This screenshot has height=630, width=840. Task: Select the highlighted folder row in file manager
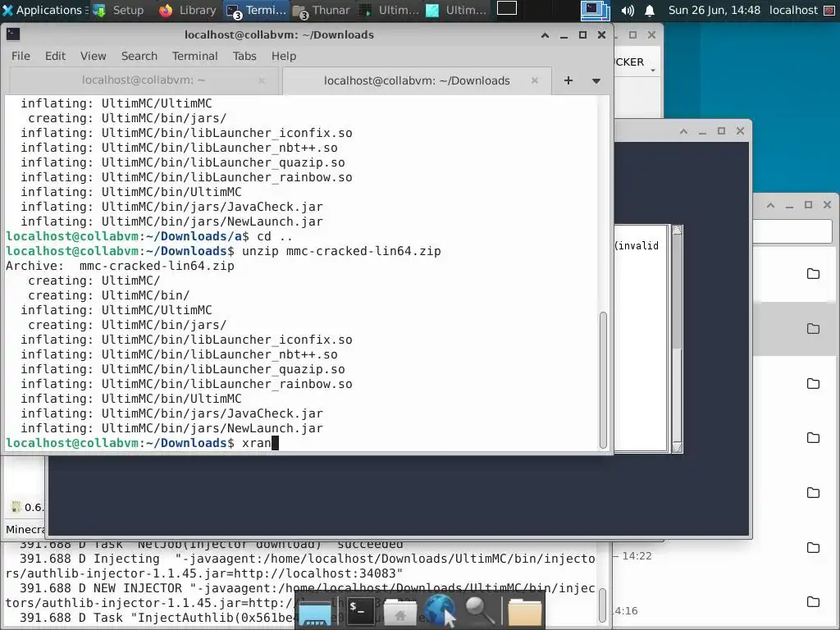click(796, 328)
